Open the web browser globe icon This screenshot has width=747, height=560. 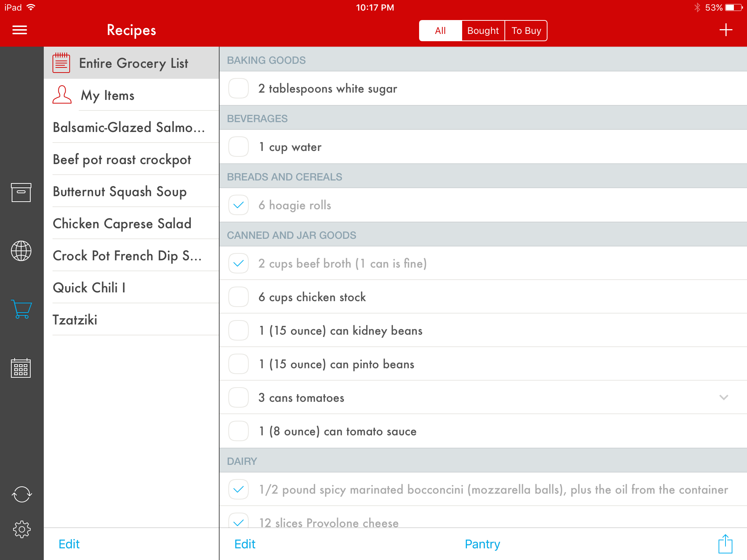pyautogui.click(x=21, y=251)
